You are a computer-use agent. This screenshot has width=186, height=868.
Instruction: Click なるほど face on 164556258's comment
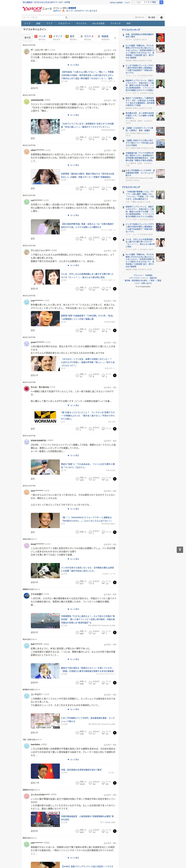(91, 138)
